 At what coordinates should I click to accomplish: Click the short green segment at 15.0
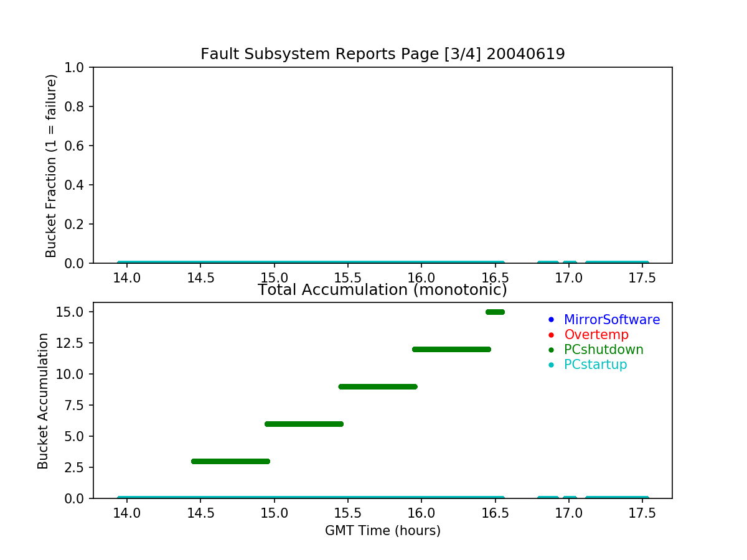coord(495,312)
